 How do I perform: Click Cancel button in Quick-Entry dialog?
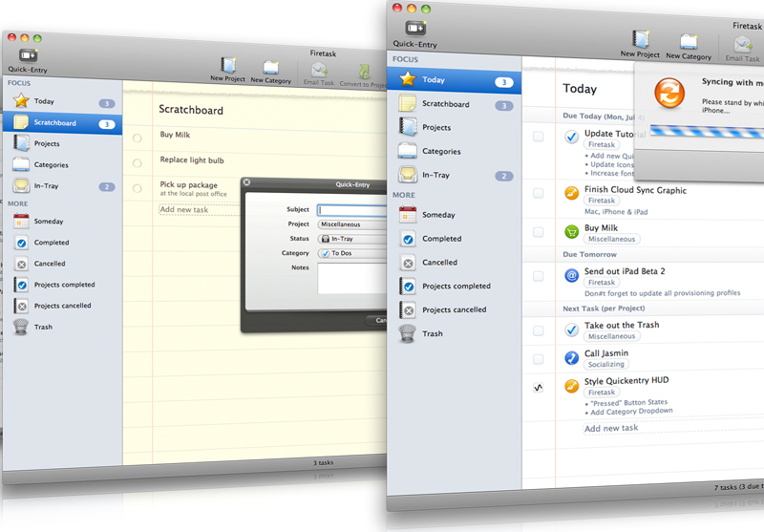coord(376,320)
